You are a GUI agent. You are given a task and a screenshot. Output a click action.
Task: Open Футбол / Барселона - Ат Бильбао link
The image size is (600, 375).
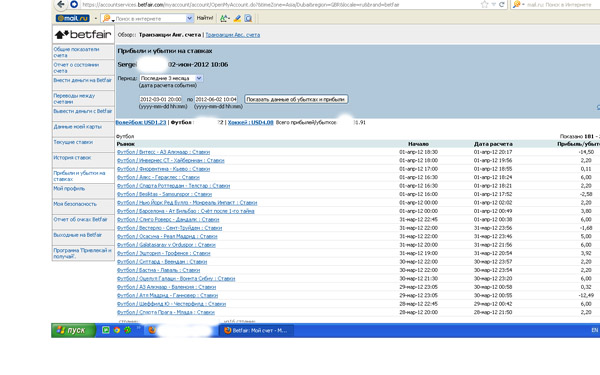coord(186,211)
